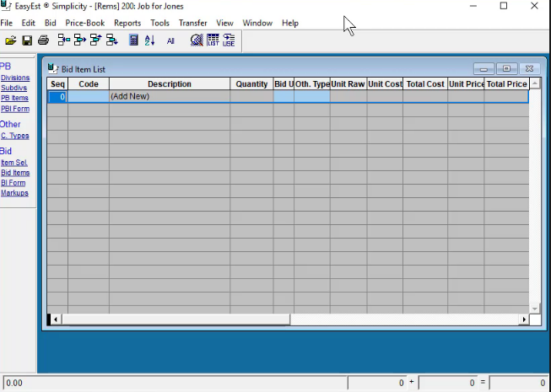551x392 pixels.
Task: Open the C. Types sidebar link
Action: tap(14, 136)
